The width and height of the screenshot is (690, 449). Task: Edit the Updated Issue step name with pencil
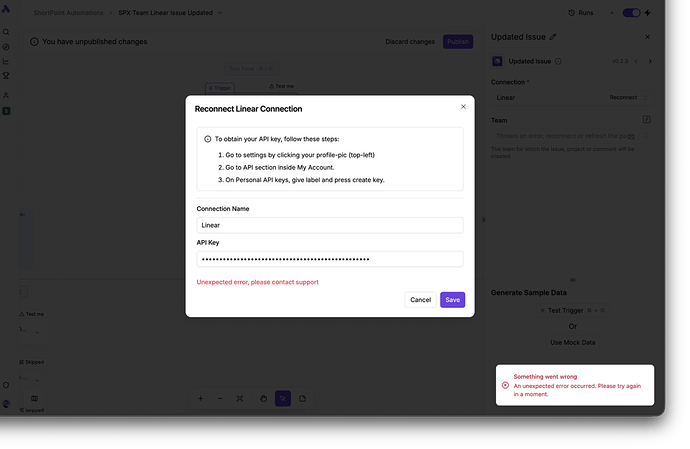[x=553, y=37]
